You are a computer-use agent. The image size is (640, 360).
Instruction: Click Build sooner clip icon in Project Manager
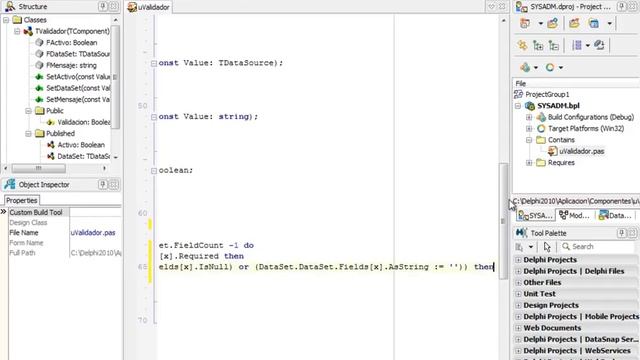(x=599, y=45)
